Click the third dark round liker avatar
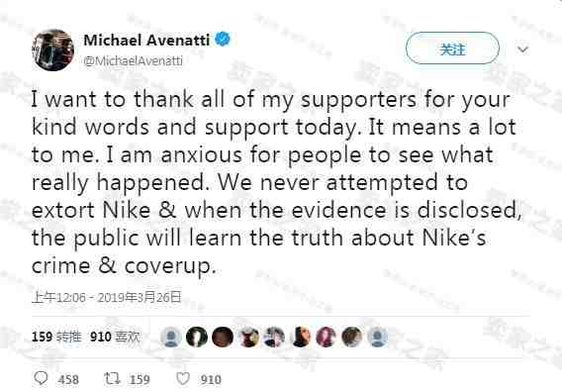The height and width of the screenshot is (392, 562). pyautogui.click(x=223, y=338)
